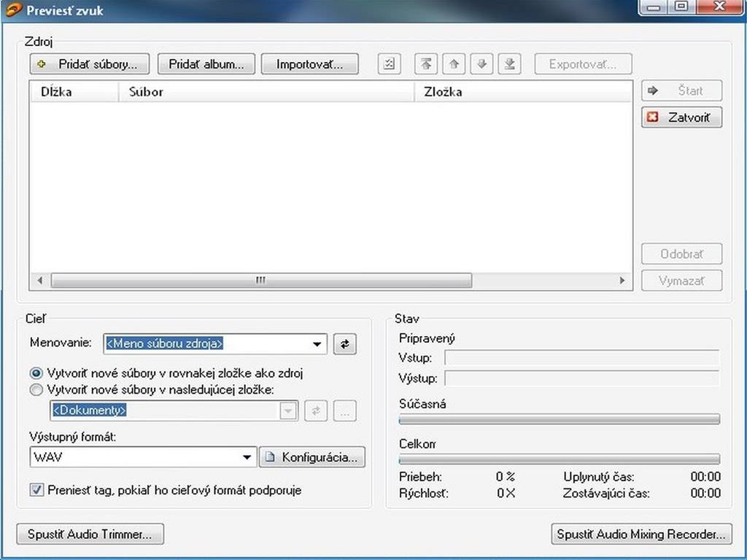The image size is (747, 560).
Task: Click the select-all checklist icon in toolbar
Action: pos(390,64)
